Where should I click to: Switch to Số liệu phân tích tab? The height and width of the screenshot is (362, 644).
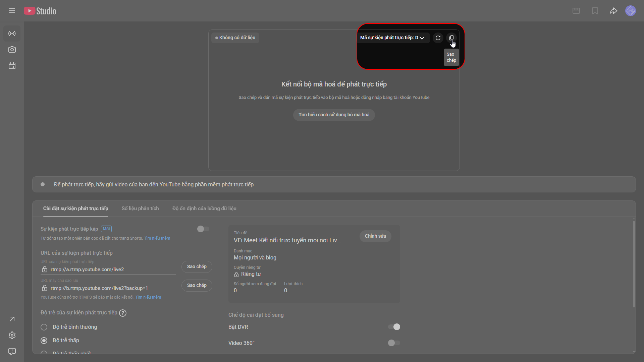[x=140, y=208]
